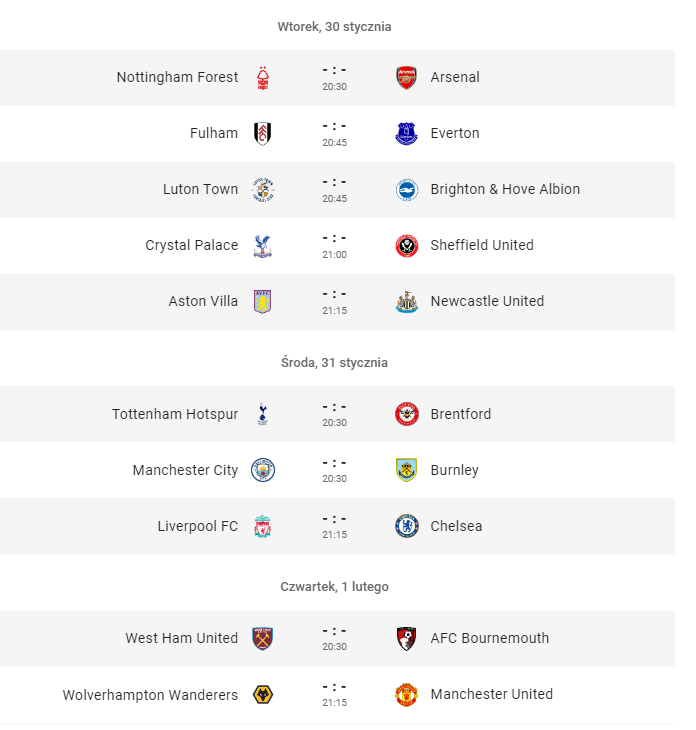Image resolution: width=696 pixels, height=730 pixels.
Task: Click the West Ham United 20:30 kickoff
Action: (x=334, y=647)
